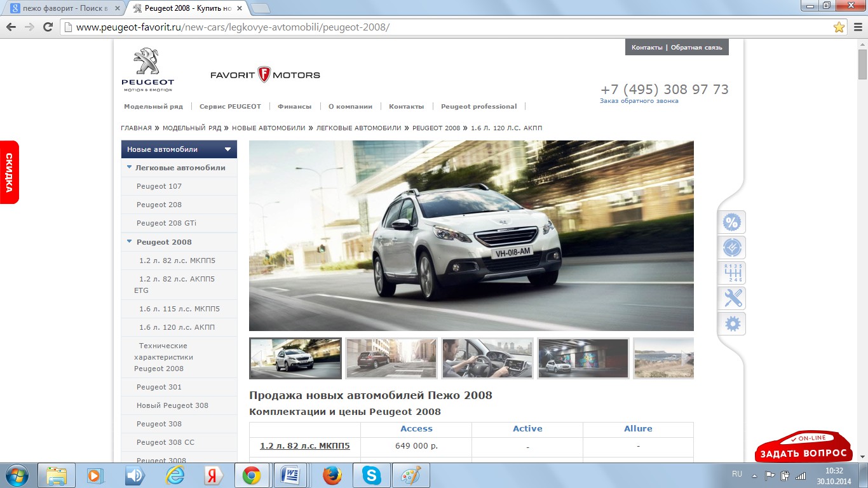The width and height of the screenshot is (868, 488).
Task: Show hidden system tray icons arrow
Action: 754,475
